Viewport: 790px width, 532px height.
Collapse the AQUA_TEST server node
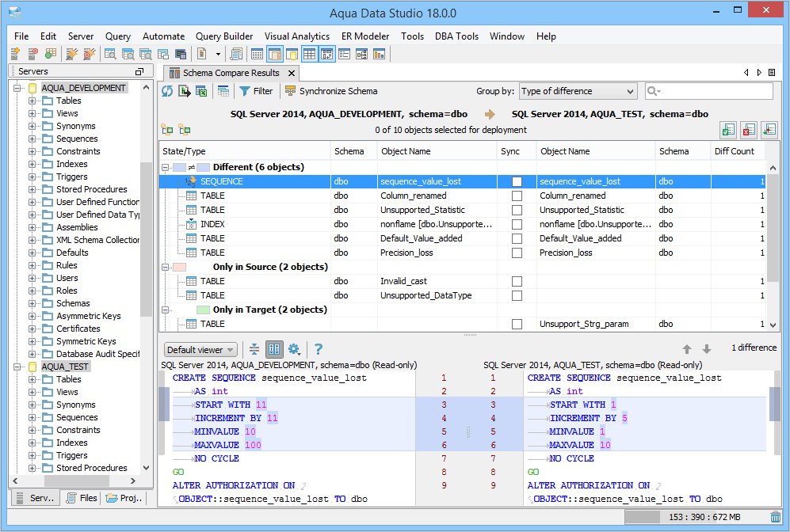(17, 367)
